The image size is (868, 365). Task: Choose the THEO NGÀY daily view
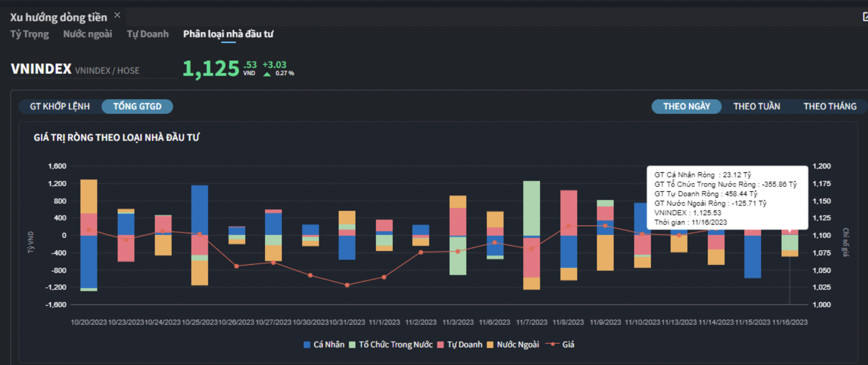pos(687,106)
